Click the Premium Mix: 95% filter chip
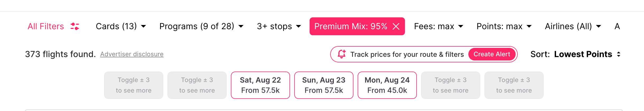The height and width of the screenshot is (111, 644). point(351,26)
